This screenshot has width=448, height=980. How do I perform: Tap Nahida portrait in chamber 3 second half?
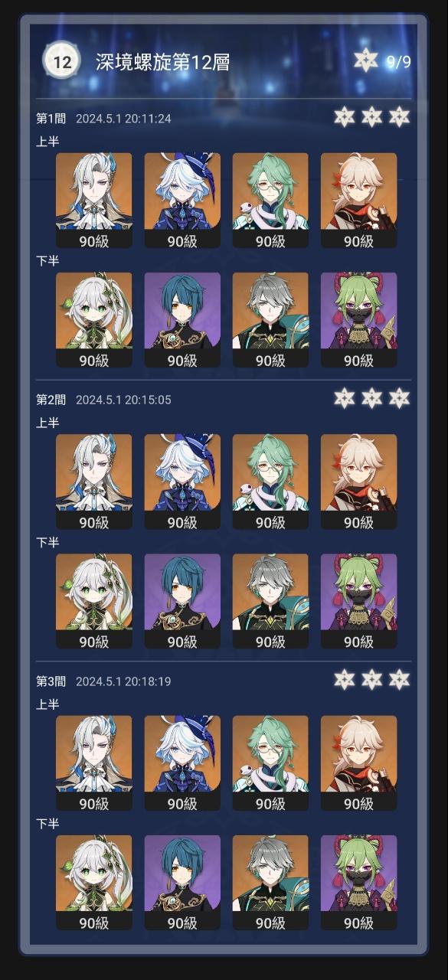click(94, 883)
